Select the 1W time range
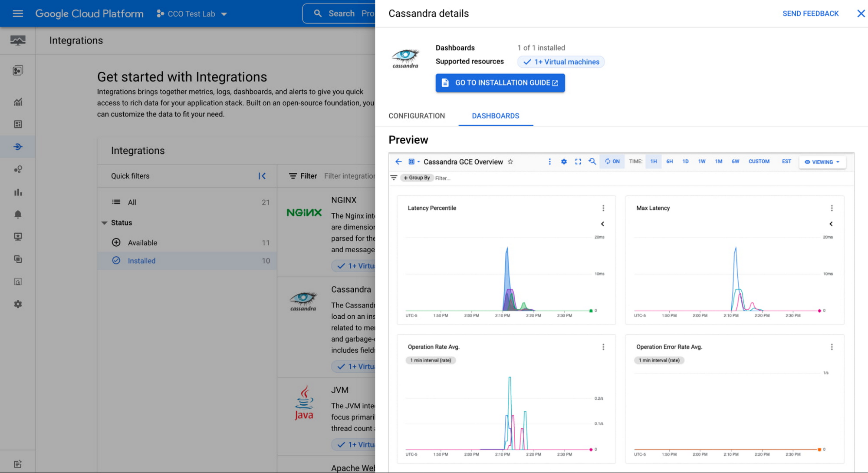This screenshot has height=473, width=868. (x=702, y=161)
